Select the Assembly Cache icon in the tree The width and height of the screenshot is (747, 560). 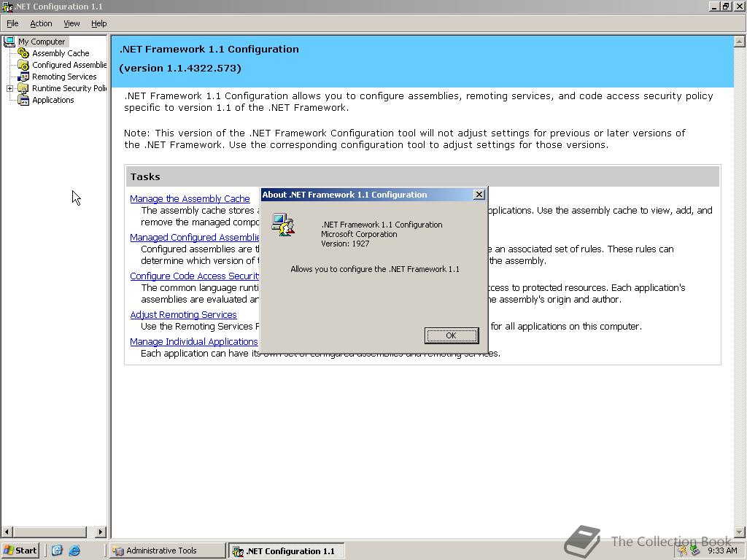coord(24,52)
